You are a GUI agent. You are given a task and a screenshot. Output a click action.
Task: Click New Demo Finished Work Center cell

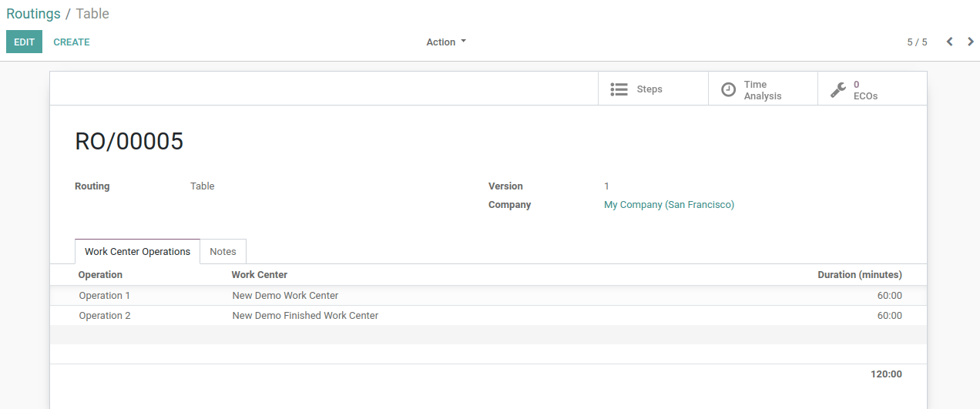(305, 316)
